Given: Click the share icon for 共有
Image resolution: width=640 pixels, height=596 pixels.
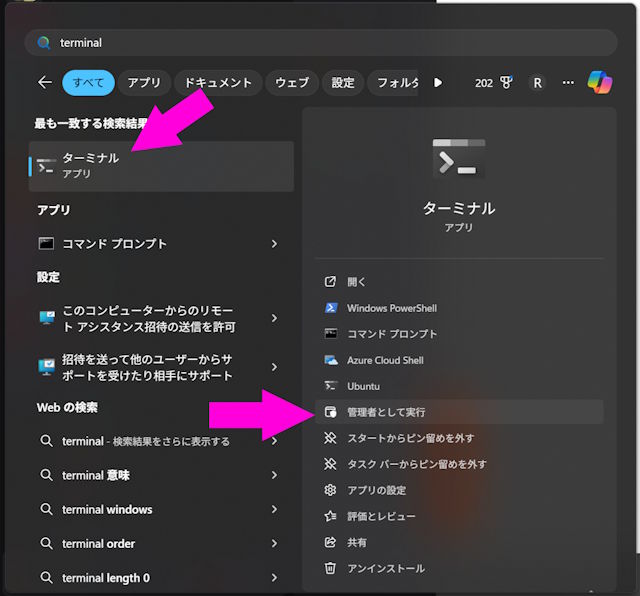Looking at the screenshot, I should [330, 542].
